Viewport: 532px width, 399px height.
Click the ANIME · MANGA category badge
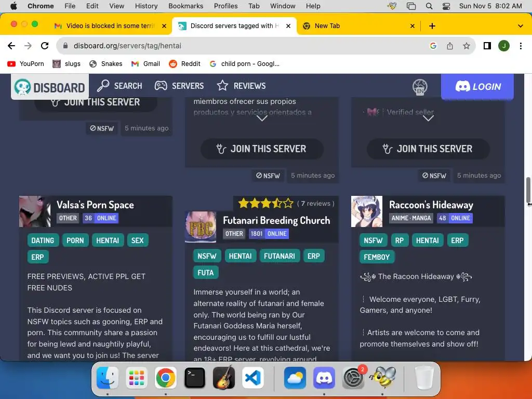[411, 218]
